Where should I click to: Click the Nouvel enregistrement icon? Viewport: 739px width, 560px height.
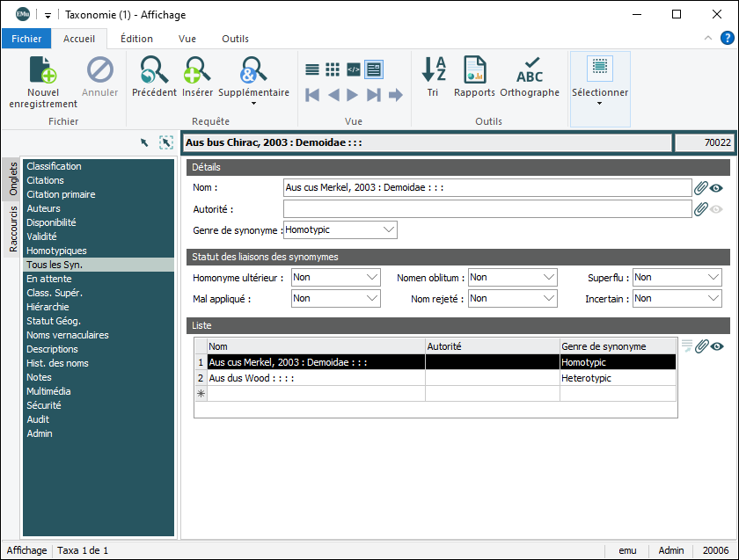tap(43, 70)
